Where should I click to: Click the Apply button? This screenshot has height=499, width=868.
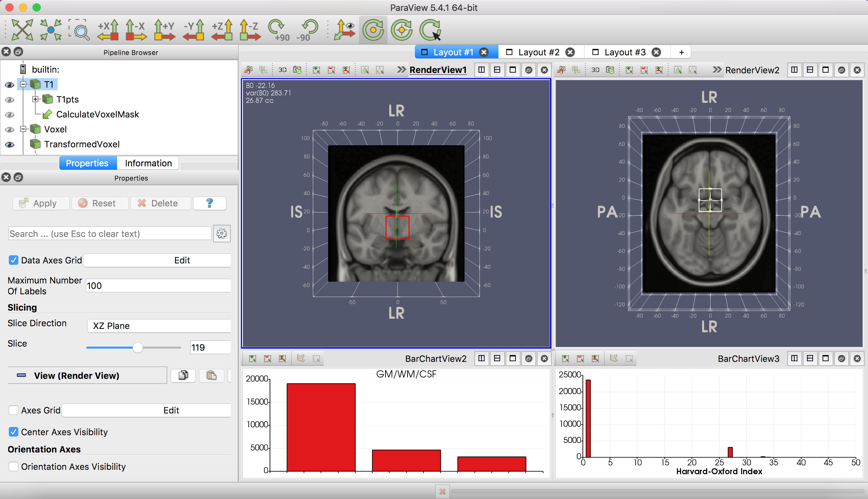pos(41,203)
